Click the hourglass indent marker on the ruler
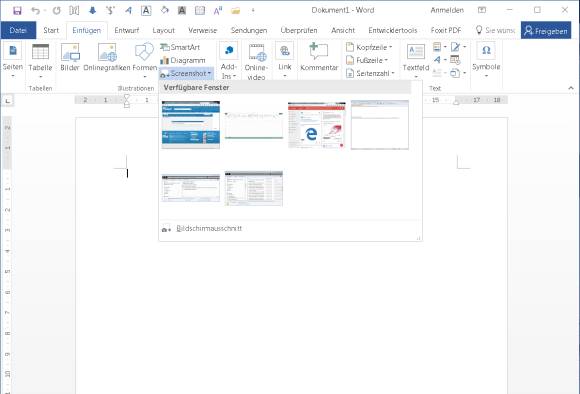This screenshot has width=580, height=394. click(127, 101)
